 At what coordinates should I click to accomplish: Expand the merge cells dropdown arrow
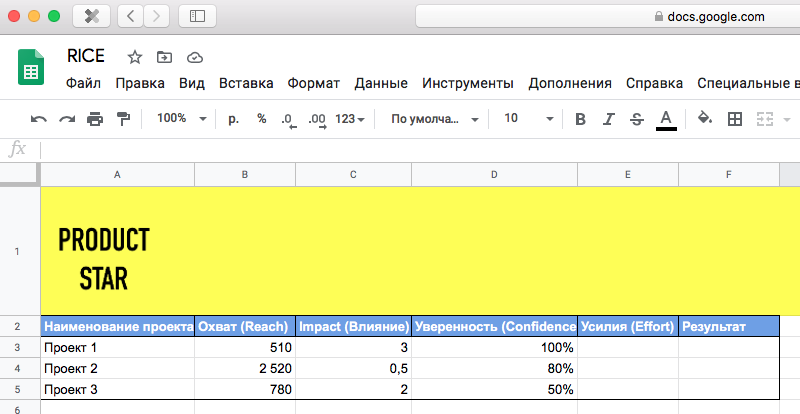(x=786, y=120)
